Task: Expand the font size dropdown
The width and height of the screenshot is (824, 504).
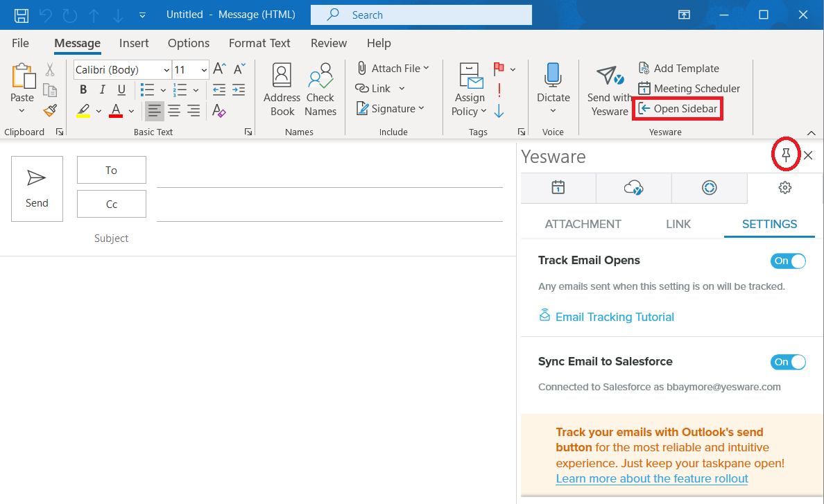Action: tap(204, 70)
